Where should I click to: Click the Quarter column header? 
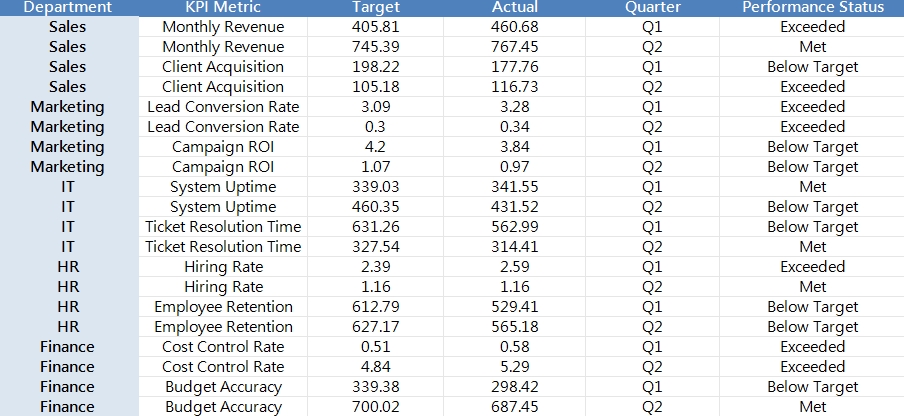pyautogui.click(x=653, y=7)
